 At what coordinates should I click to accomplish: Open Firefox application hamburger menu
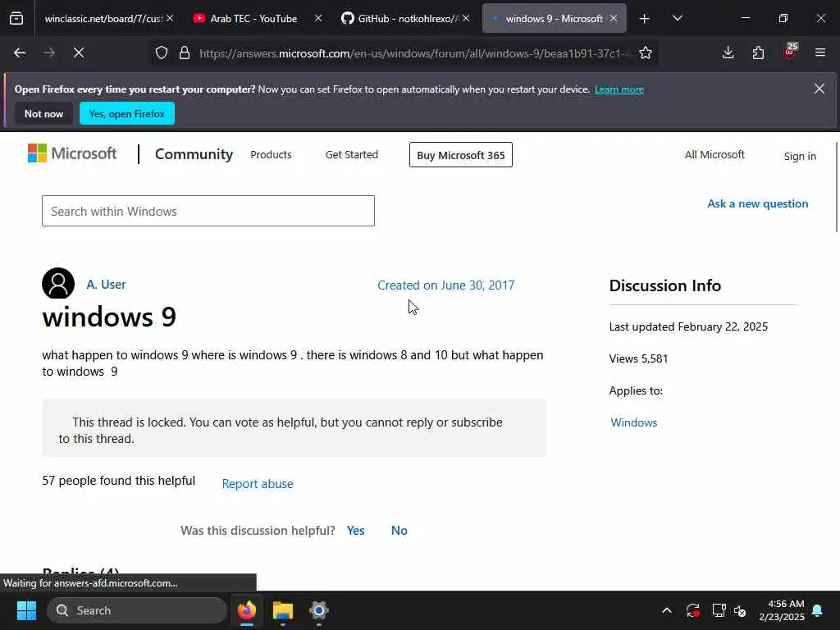click(x=820, y=52)
